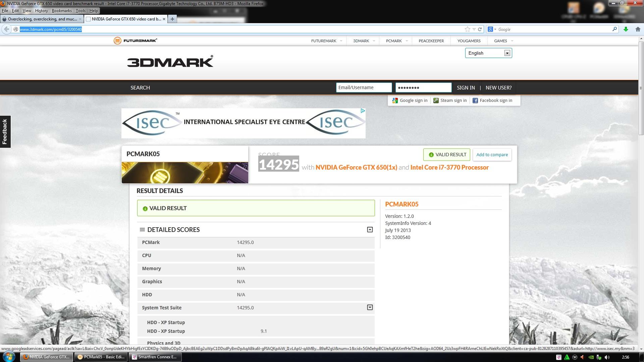The height and width of the screenshot is (362, 644).
Task: Open the YOUGAMERS link
Action: point(469,41)
